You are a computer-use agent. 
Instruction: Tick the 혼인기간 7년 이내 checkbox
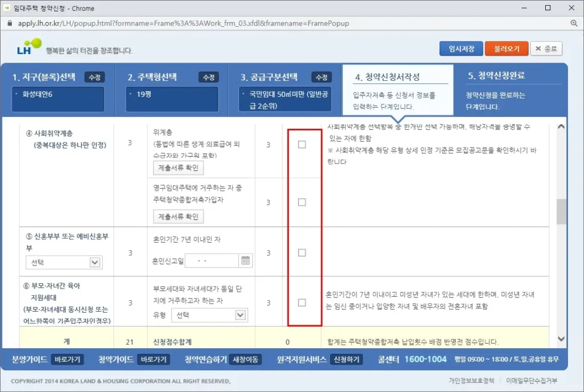[x=302, y=252]
